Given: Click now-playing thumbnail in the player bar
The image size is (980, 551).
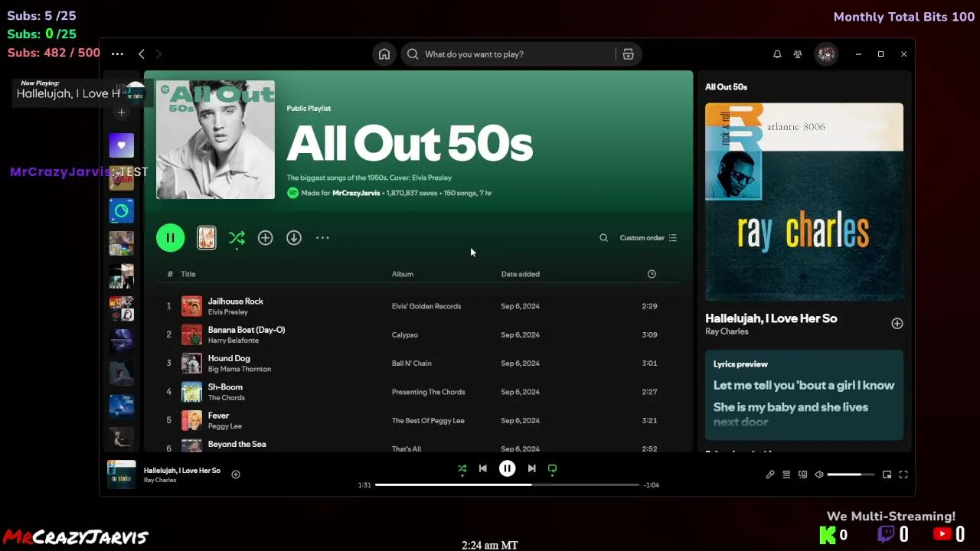Looking at the screenshot, I should coord(121,474).
